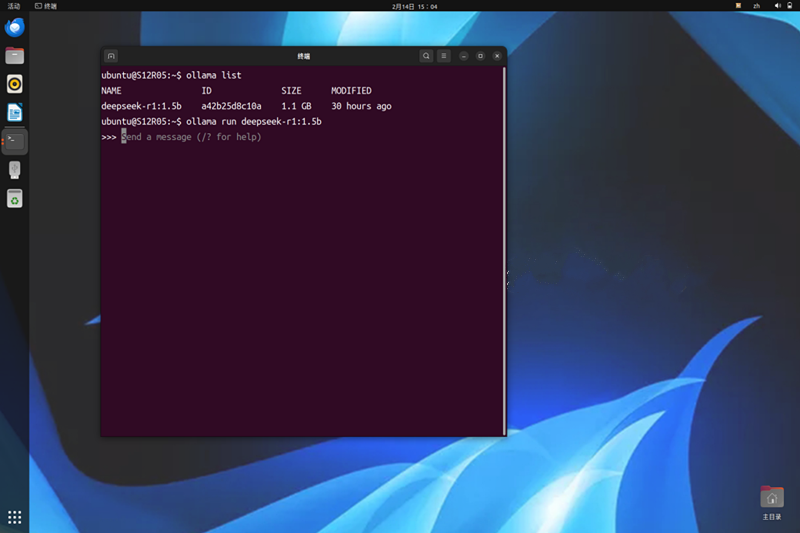Open the volume system tray icon
Image resolution: width=800 pixels, height=533 pixels.
tap(777, 6)
